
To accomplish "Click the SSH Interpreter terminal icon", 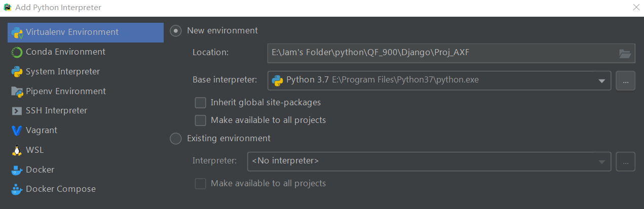I will point(17,111).
